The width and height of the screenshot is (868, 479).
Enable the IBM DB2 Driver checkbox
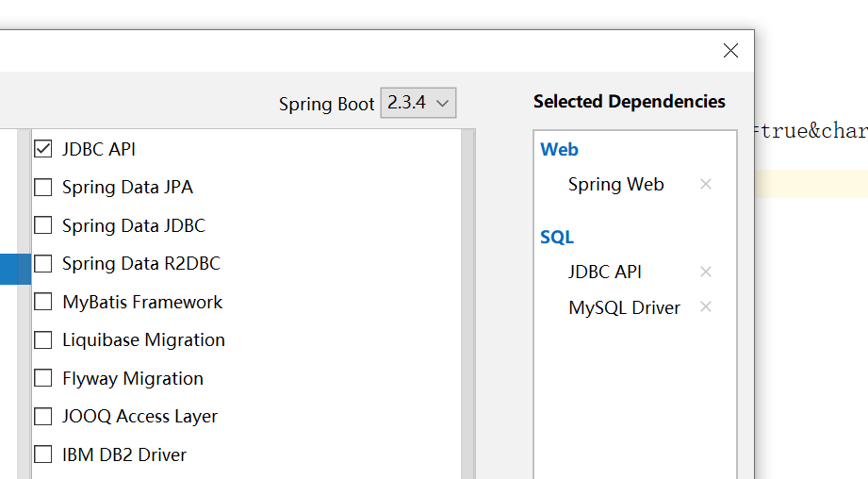(x=42, y=454)
